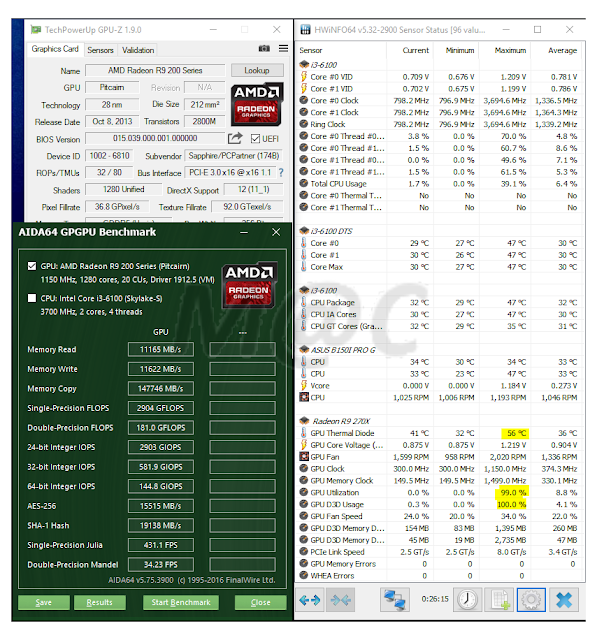The height and width of the screenshot is (640, 597).
Task: Open the Sensors tab in GPU-Z
Action: click(100, 50)
